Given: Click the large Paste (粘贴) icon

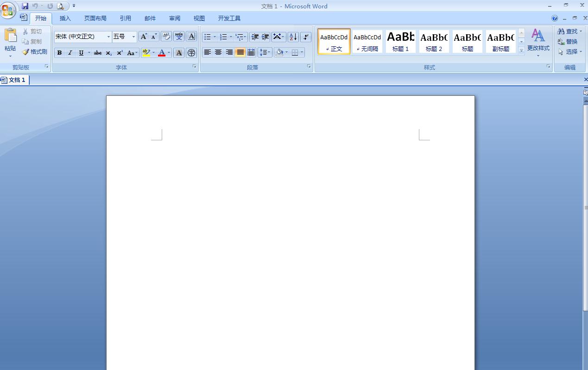Looking at the screenshot, I should point(10,35).
